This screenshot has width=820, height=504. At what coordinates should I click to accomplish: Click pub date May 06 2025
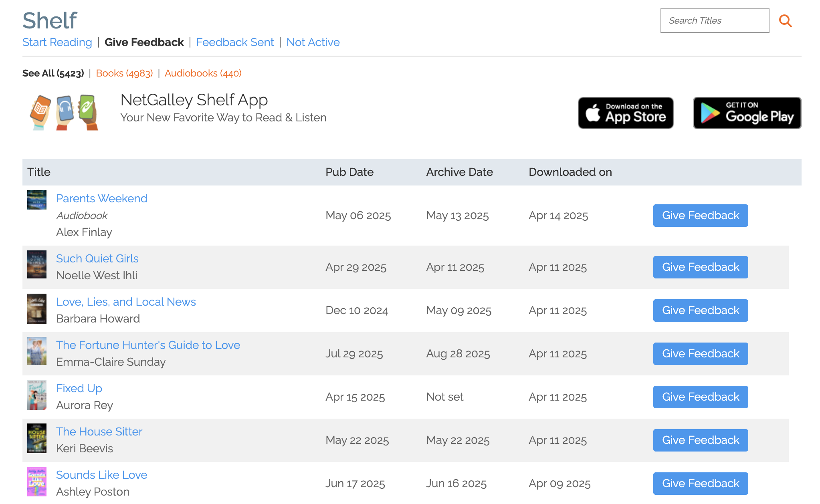click(358, 216)
